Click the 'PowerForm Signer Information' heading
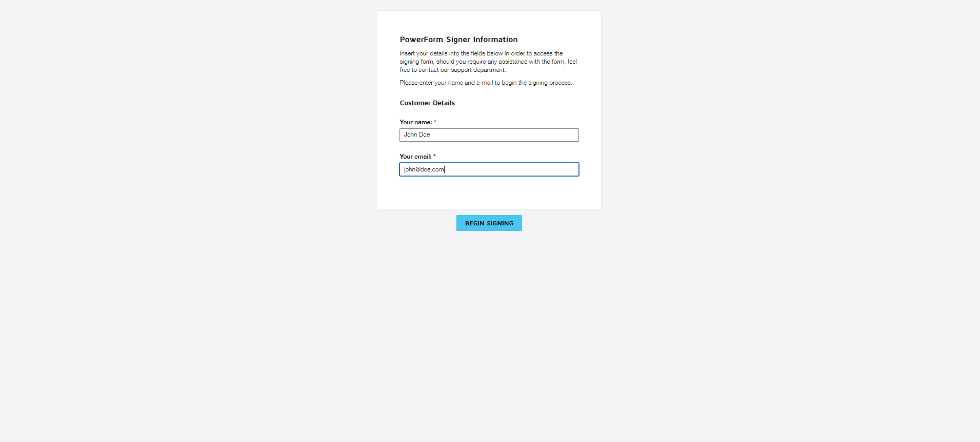This screenshot has height=442, width=980. (x=458, y=40)
